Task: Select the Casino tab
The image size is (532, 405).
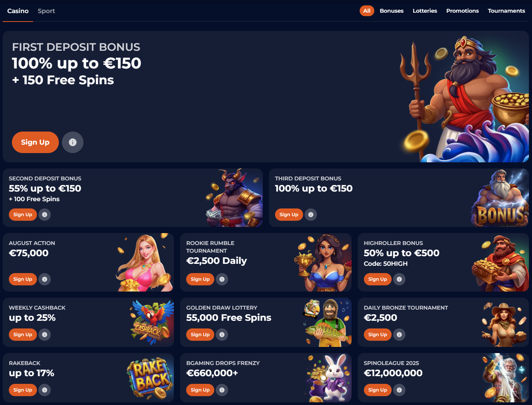Action: [x=18, y=11]
